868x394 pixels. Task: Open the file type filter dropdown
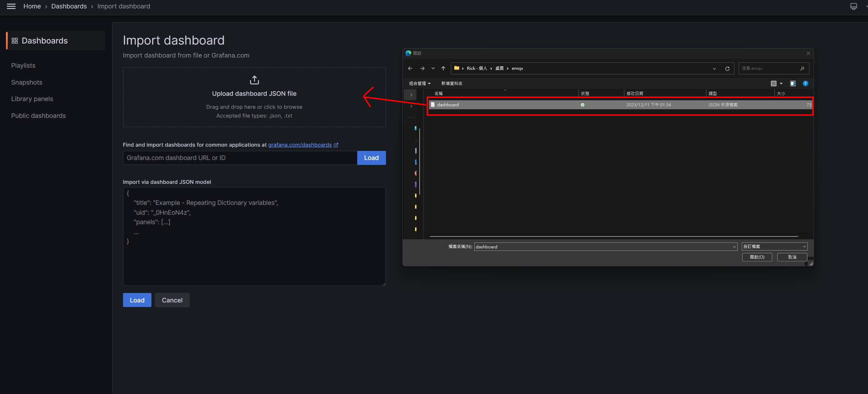point(774,247)
